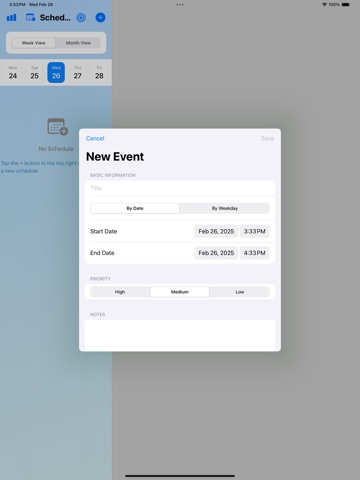Check the Wi-Fi icon in status bar

tap(324, 5)
